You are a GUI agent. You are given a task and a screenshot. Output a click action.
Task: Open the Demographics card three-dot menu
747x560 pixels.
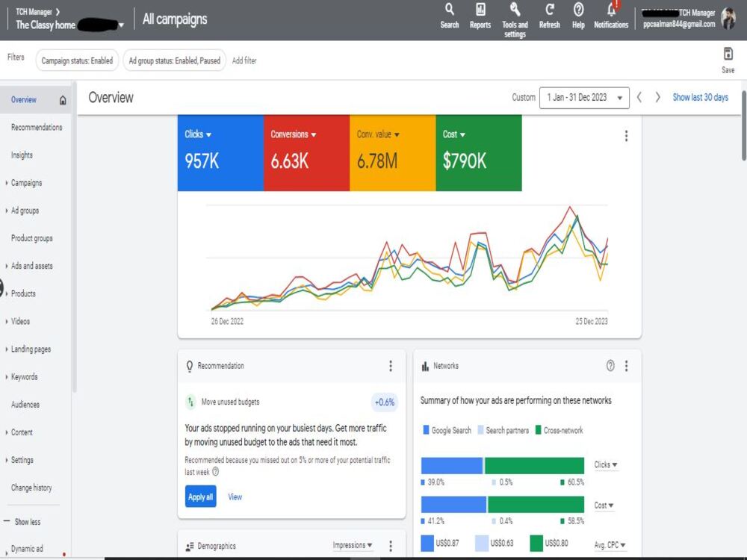tap(391, 546)
